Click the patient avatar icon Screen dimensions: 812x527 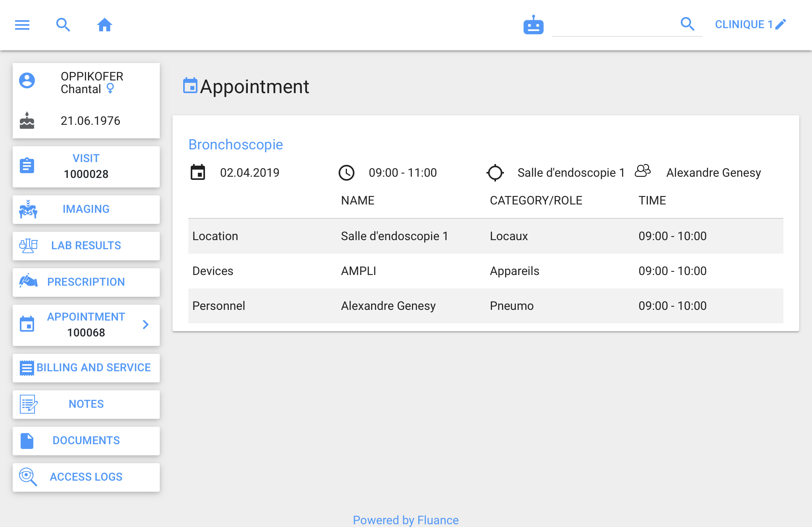pos(27,80)
